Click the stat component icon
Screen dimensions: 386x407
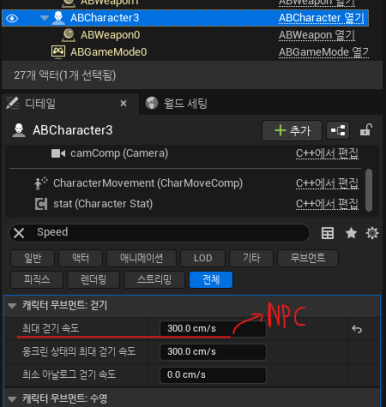pos(41,204)
